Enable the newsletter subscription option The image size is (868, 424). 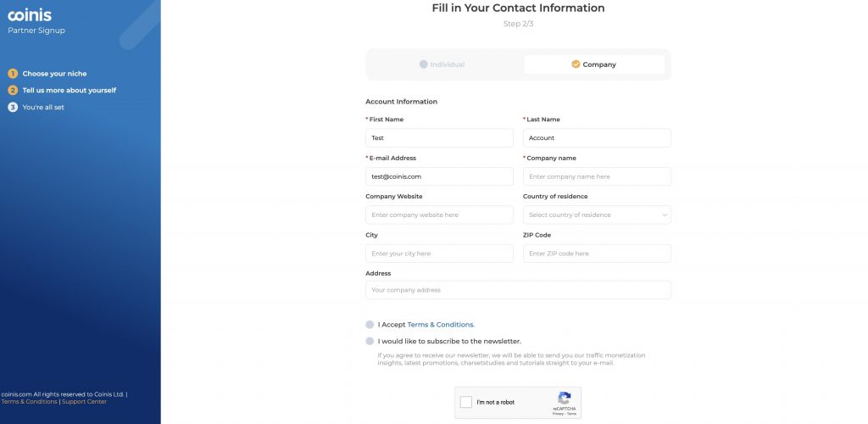click(x=370, y=341)
